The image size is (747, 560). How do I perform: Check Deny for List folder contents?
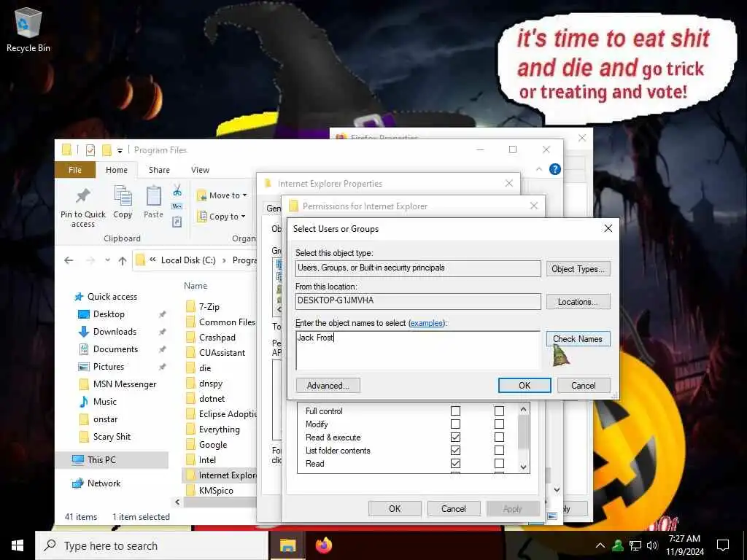(x=499, y=450)
